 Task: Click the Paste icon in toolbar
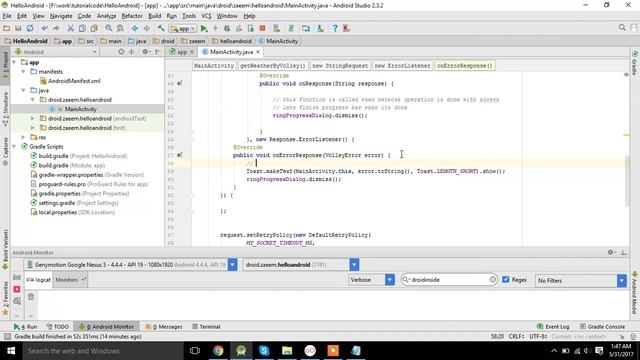click(94, 28)
